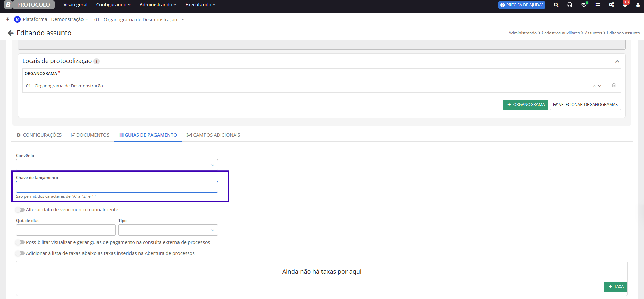The image size is (644, 299).
Task: Open the Convênio dropdown
Action: (117, 165)
